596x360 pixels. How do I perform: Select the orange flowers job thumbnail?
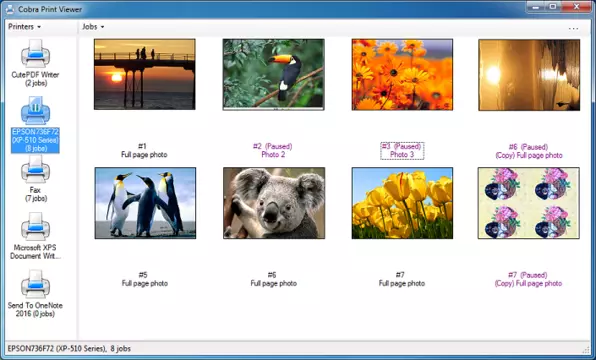402,75
